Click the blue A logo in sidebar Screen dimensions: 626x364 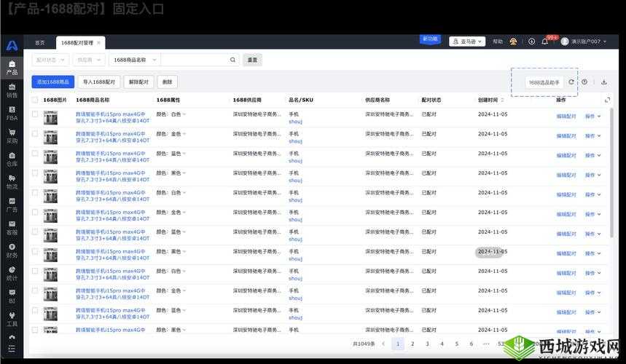click(12, 46)
